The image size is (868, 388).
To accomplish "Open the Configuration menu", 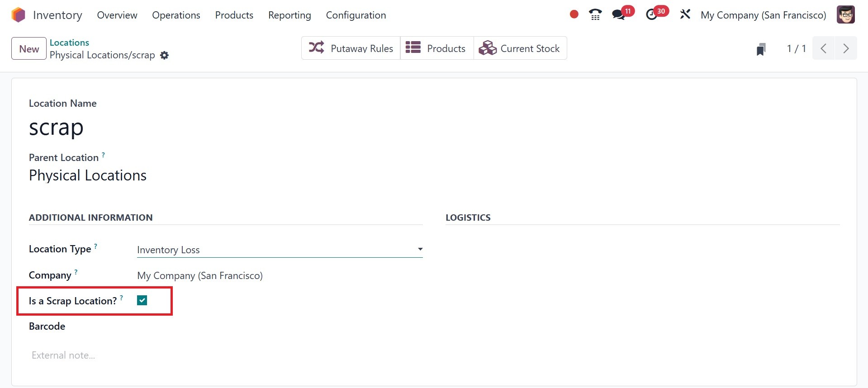I will (x=356, y=15).
